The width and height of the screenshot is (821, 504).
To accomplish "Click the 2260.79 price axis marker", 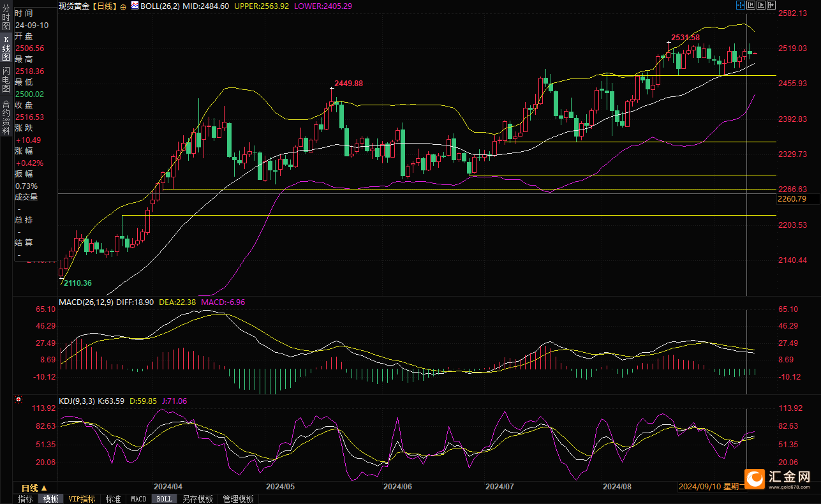I will (x=792, y=198).
